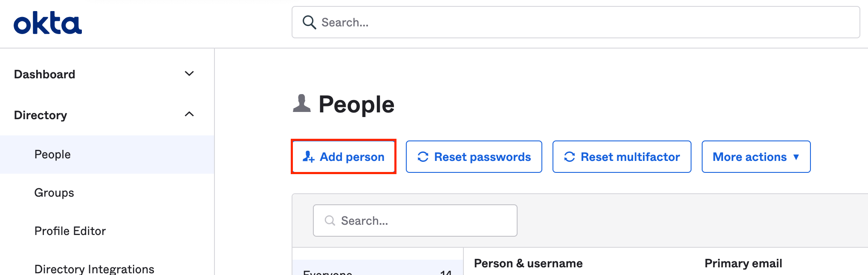Screen dimensions: 868x275
Task: Click the magnifier icon in people list search
Action: point(330,221)
